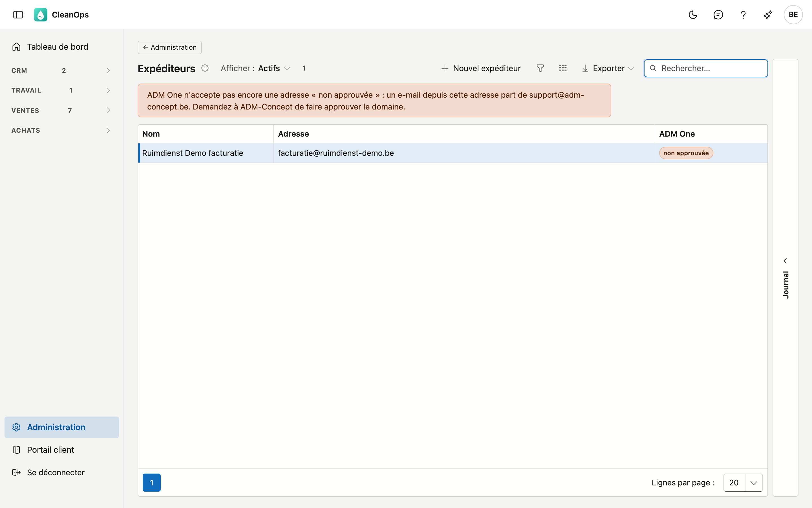Toggle the sidebar panel icon
The width and height of the screenshot is (812, 508).
(x=18, y=14)
